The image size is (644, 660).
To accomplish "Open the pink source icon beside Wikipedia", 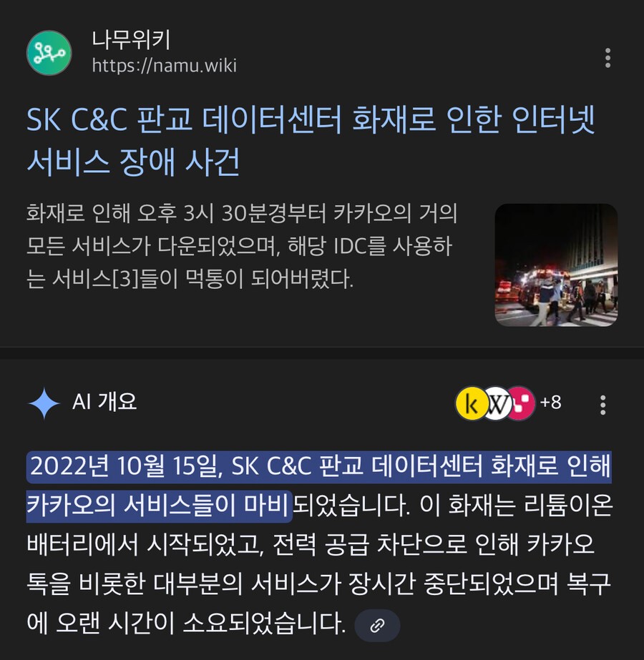I will (522, 403).
